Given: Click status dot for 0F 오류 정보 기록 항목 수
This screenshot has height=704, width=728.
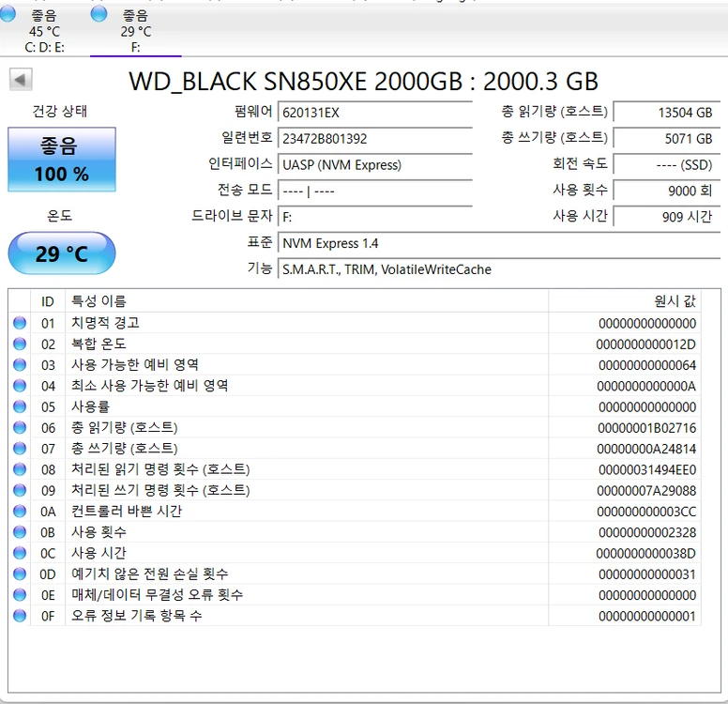Looking at the screenshot, I should (x=20, y=616).
